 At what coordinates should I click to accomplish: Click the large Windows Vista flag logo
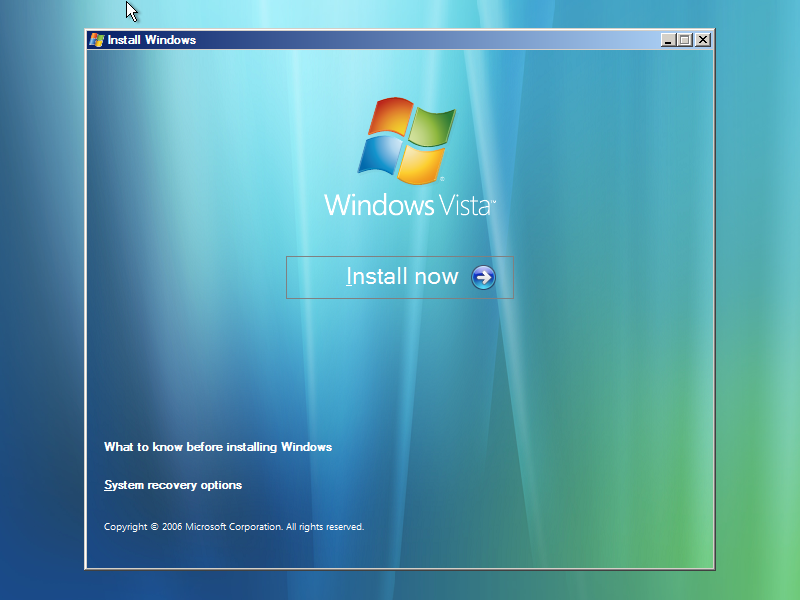pyautogui.click(x=408, y=140)
